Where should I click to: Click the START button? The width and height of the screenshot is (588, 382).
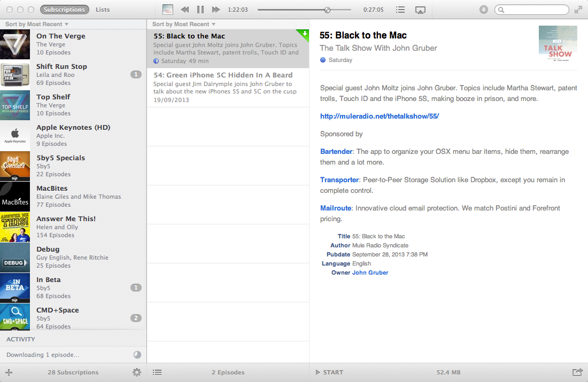point(329,372)
